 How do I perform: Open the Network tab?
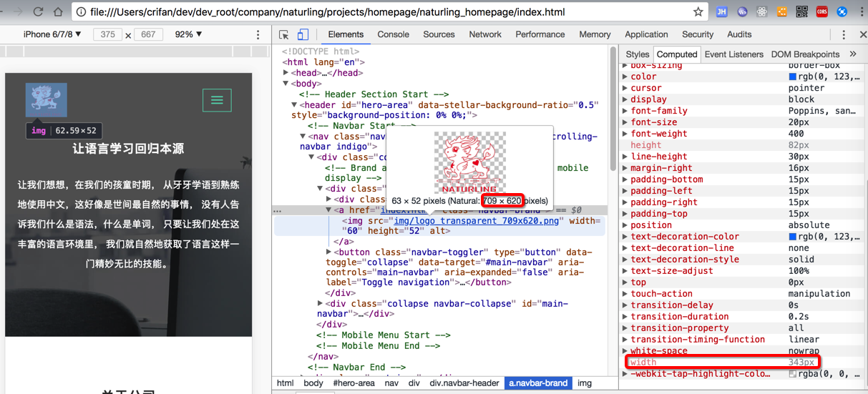click(485, 34)
